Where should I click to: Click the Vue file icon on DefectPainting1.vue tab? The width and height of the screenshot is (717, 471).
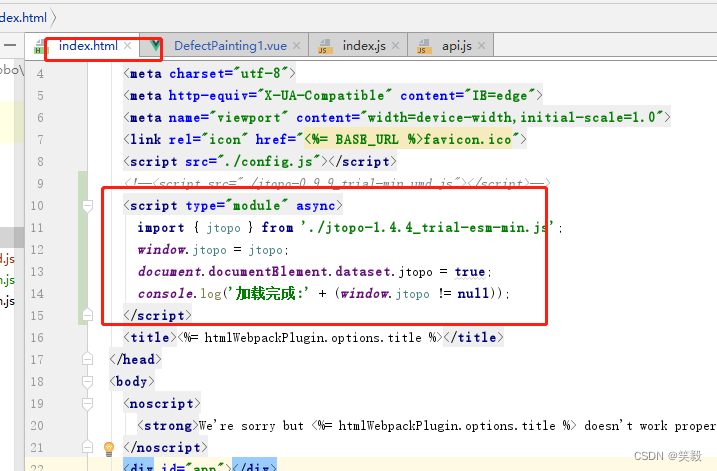coord(155,45)
